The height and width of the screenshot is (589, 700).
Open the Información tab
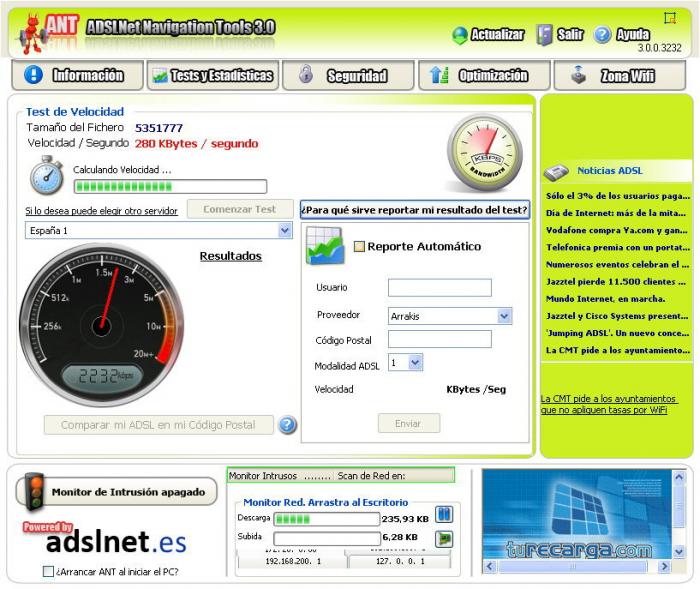pos(77,75)
